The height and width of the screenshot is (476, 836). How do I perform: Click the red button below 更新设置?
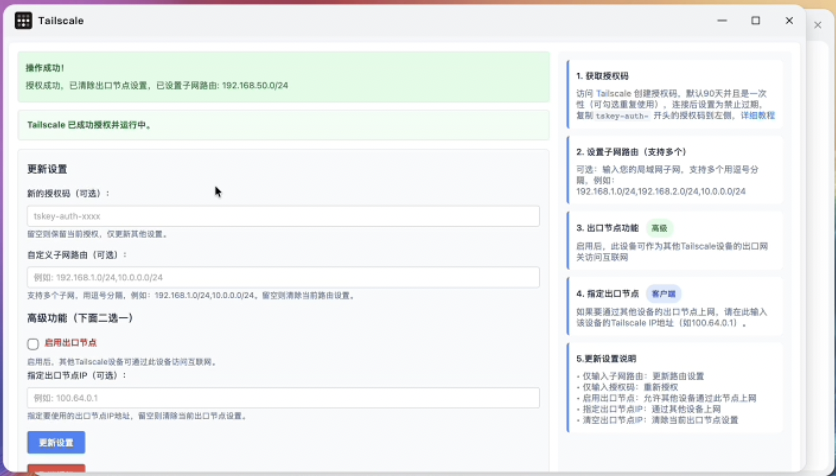56,470
